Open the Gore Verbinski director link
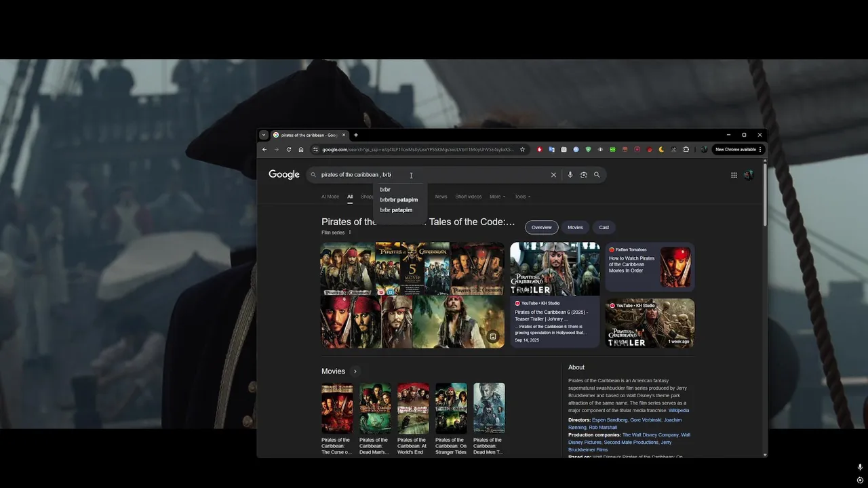This screenshot has height=488, width=868. [x=646, y=420]
